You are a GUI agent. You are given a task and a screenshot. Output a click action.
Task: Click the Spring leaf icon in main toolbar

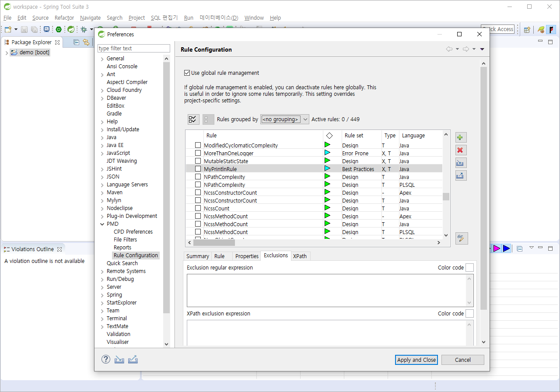click(x=70, y=29)
